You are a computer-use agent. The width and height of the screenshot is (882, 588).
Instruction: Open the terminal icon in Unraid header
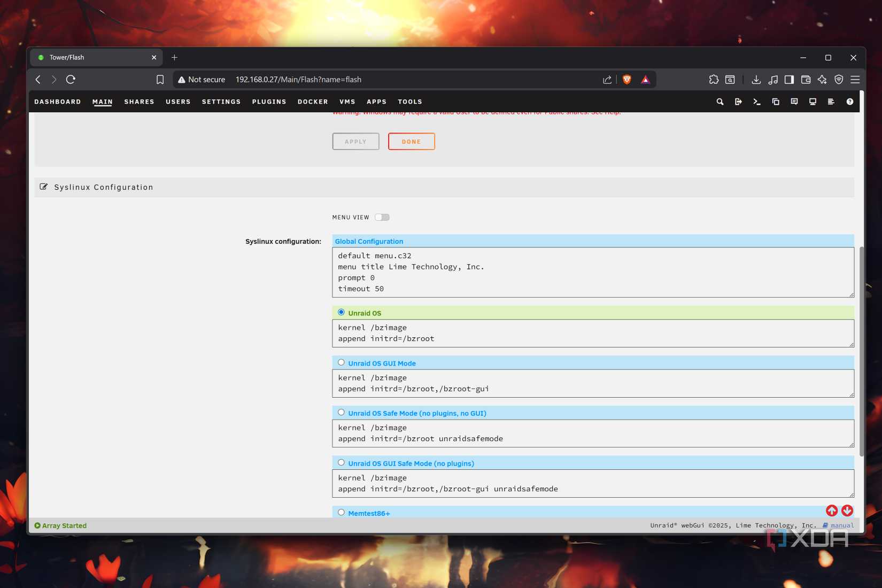pos(757,102)
